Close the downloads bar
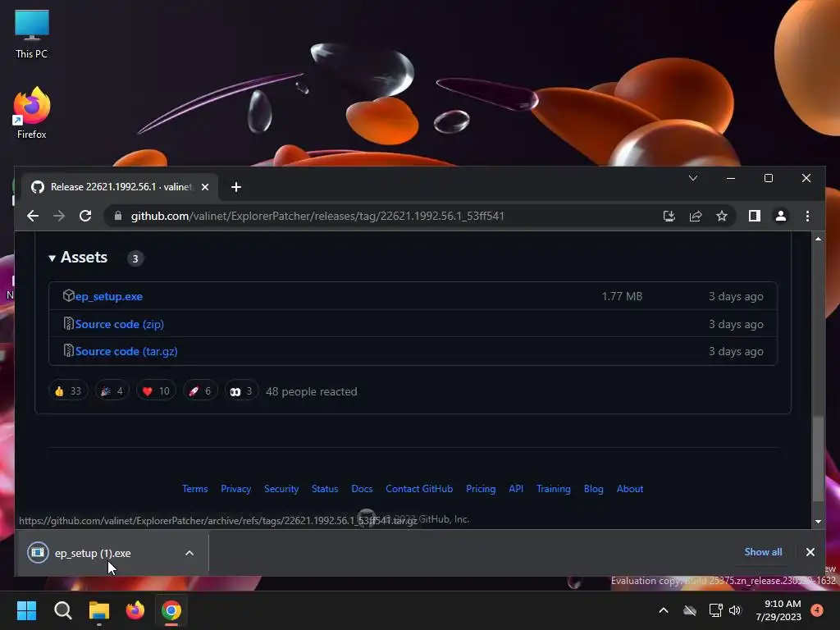The width and height of the screenshot is (840, 630). (810, 552)
